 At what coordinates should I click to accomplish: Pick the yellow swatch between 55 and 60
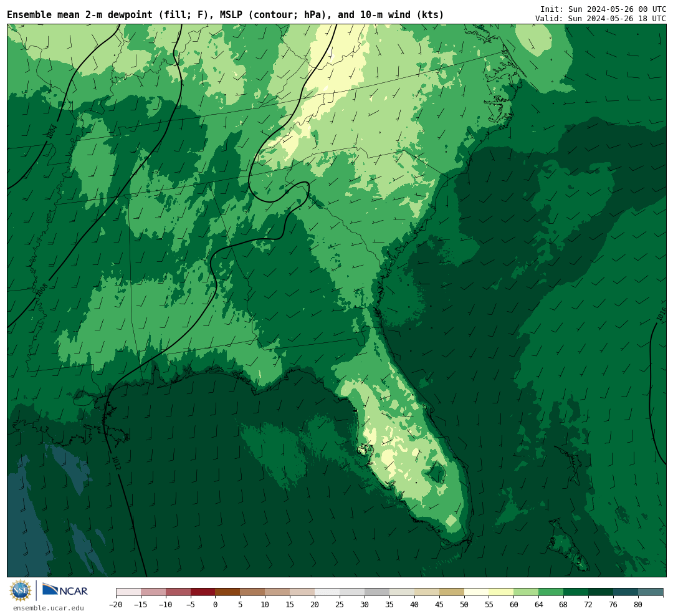tap(502, 592)
